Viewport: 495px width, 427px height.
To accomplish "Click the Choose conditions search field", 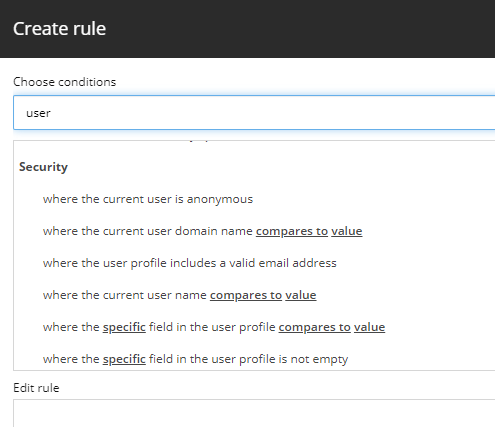I will [x=254, y=113].
